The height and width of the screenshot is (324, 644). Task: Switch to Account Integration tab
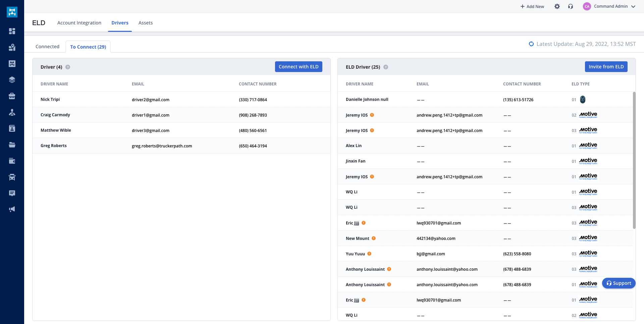point(79,23)
